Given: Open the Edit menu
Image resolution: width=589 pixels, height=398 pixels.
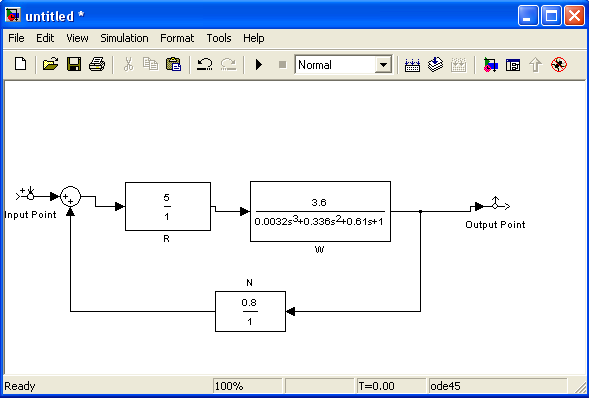Looking at the screenshot, I should (45, 38).
